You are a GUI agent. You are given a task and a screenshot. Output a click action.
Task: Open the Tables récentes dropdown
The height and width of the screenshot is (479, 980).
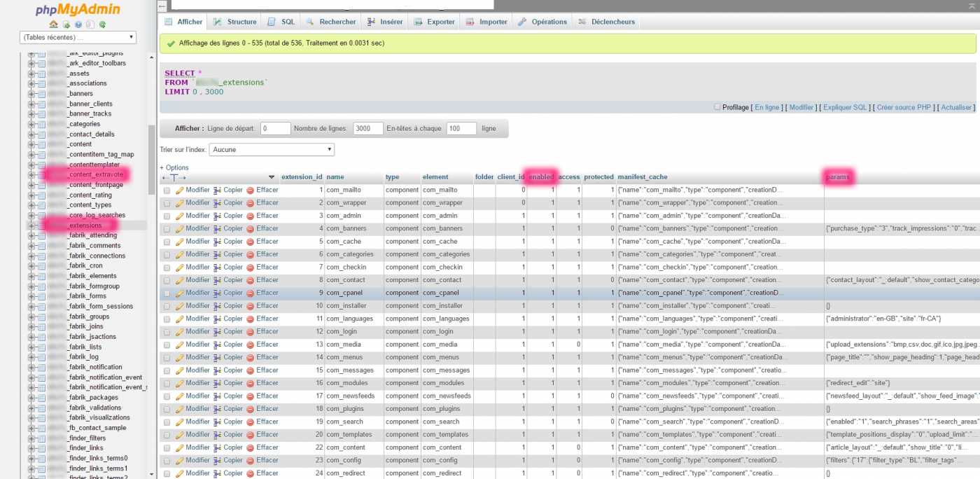click(x=78, y=37)
